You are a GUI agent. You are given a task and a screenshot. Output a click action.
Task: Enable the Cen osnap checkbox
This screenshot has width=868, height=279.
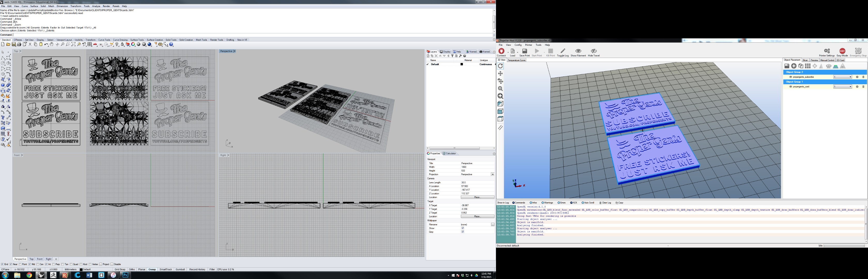pos(38,264)
